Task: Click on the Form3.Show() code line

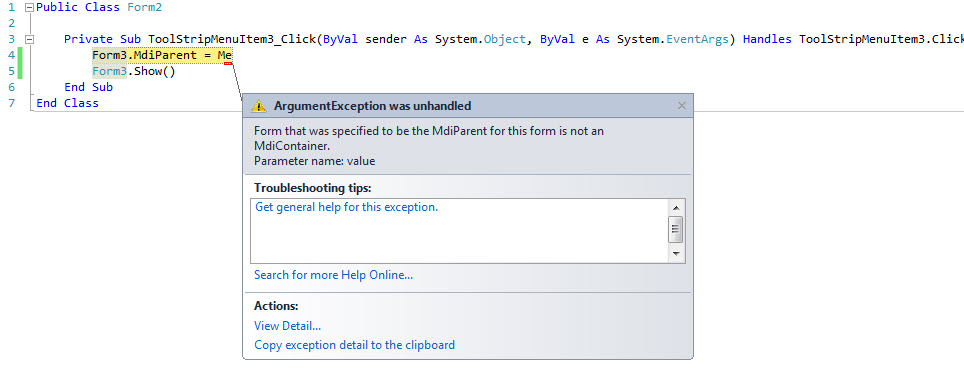Action: click(x=134, y=71)
